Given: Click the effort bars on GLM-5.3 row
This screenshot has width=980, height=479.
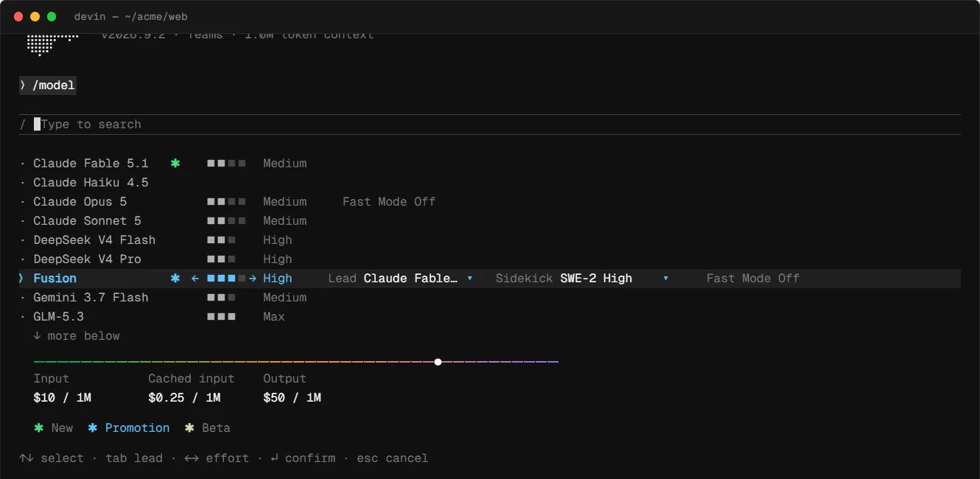Looking at the screenshot, I should tap(222, 316).
